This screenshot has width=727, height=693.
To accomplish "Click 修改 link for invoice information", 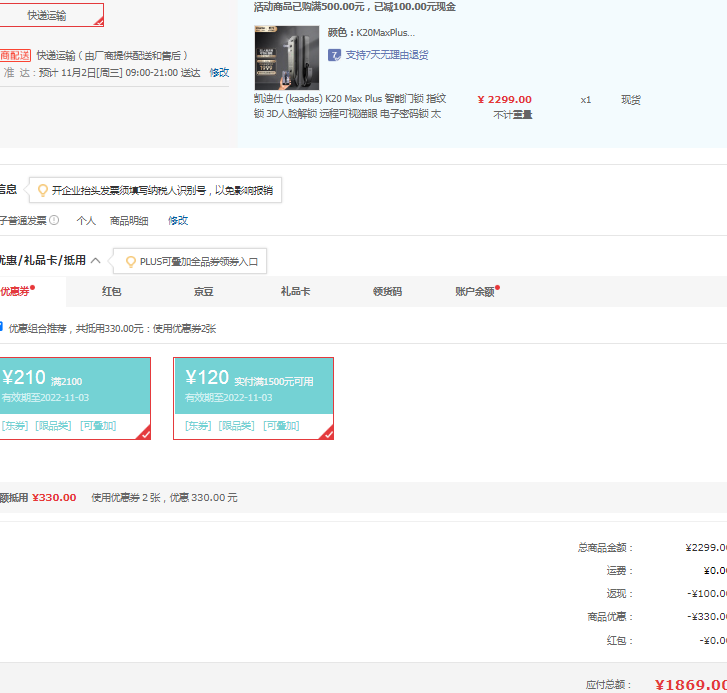I will 178,221.
